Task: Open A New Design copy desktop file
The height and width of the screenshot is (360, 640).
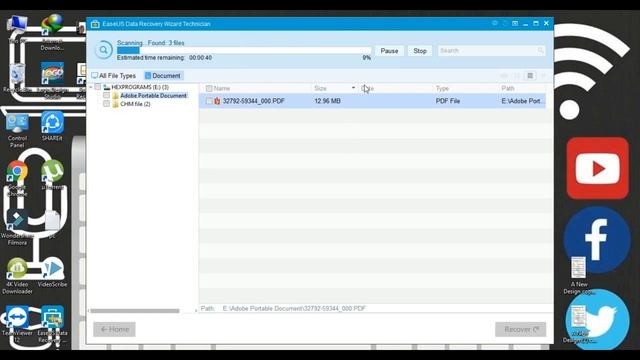Action: (x=578, y=276)
